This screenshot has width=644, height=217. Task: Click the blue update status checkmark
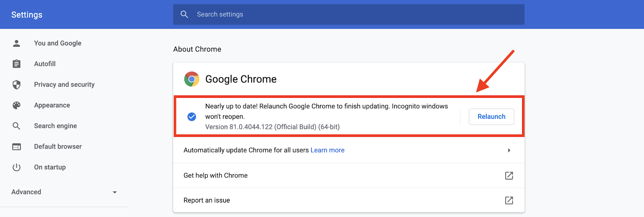192,117
